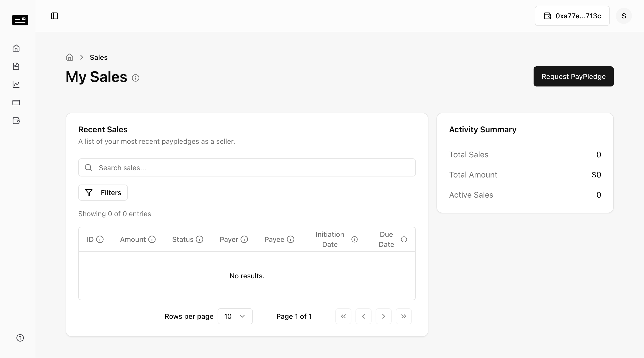Click the Payee column header
Screen dimensions: 644x358
(274, 239)
